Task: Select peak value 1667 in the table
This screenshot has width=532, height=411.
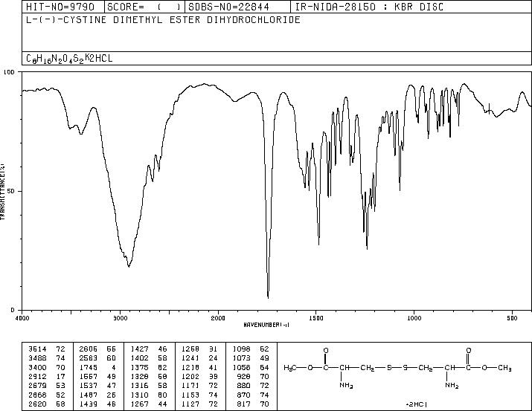Action: (89, 376)
